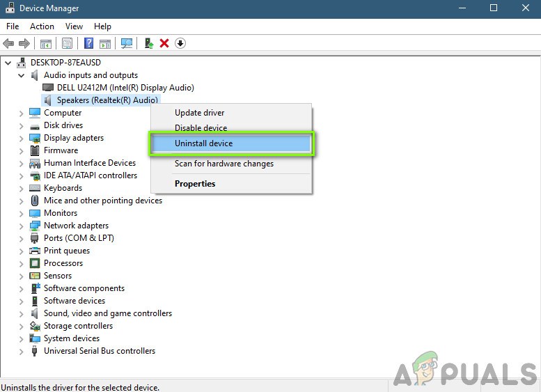This screenshot has width=541, height=392.
Task: Click the Sensors icon
Action: (35, 276)
